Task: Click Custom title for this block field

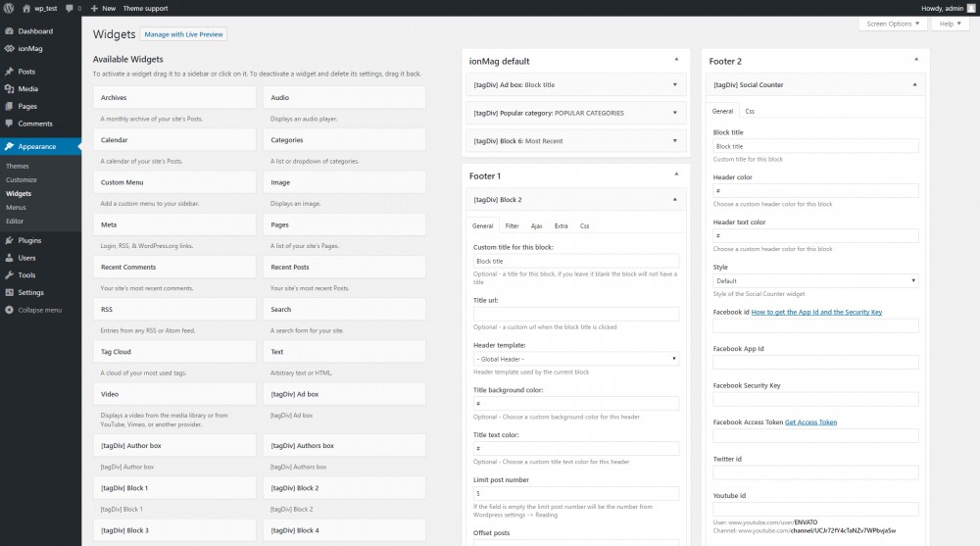Action: 576,262
